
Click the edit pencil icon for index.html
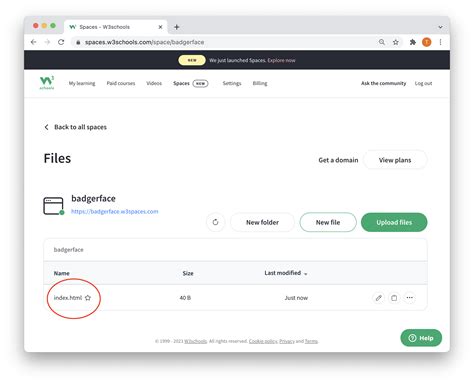378,298
